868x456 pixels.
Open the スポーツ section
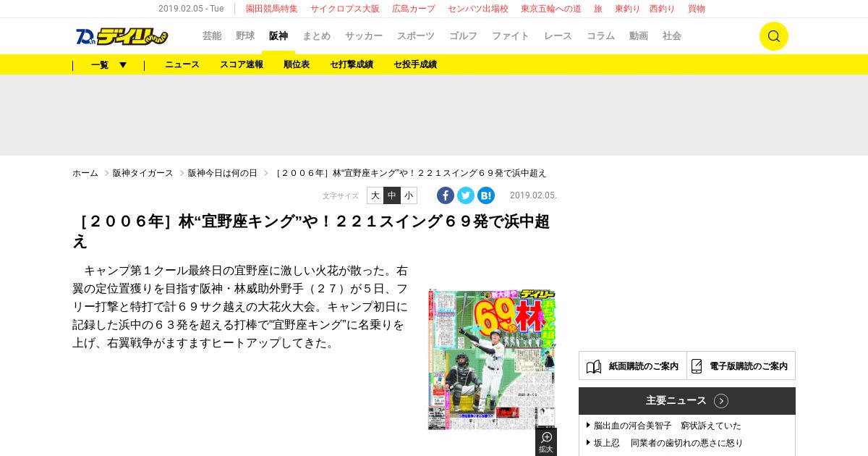(x=416, y=36)
